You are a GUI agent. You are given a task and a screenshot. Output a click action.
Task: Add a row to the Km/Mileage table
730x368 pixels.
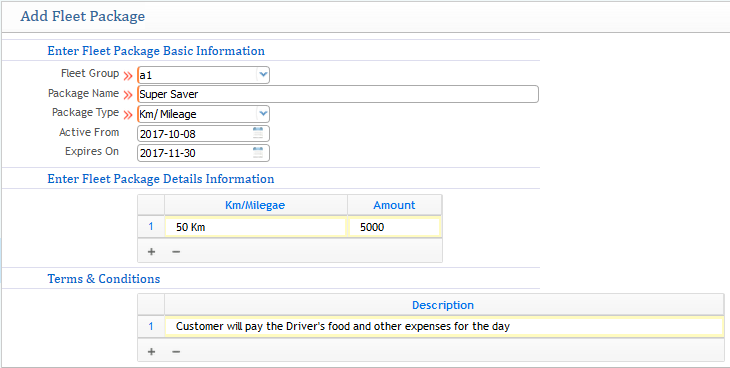pyautogui.click(x=151, y=252)
